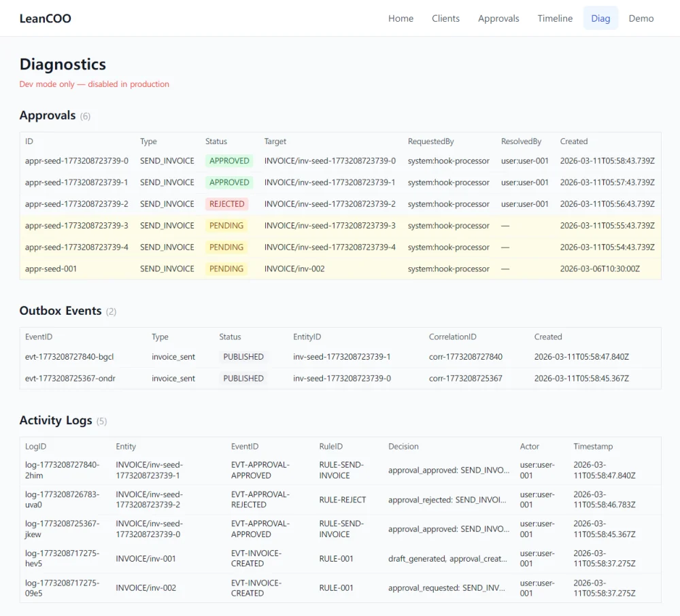The height and width of the screenshot is (616, 680).
Task: Select the active Diag nav tab
Action: click(600, 18)
